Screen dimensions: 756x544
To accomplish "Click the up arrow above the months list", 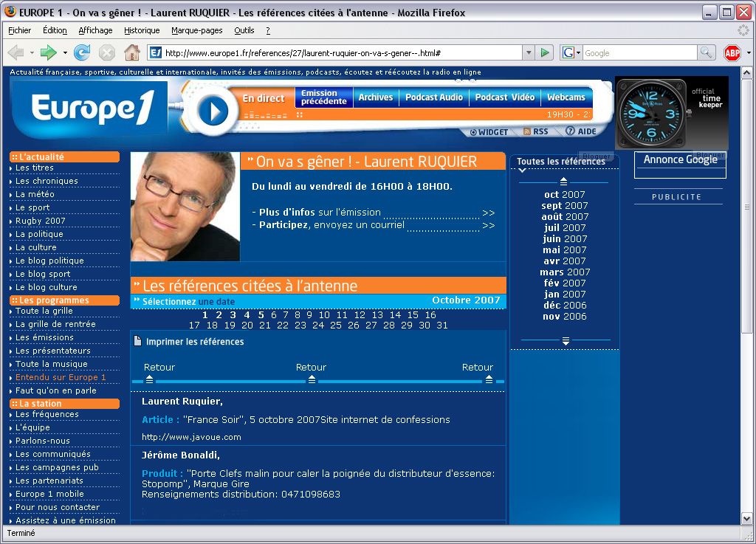I will [563, 181].
